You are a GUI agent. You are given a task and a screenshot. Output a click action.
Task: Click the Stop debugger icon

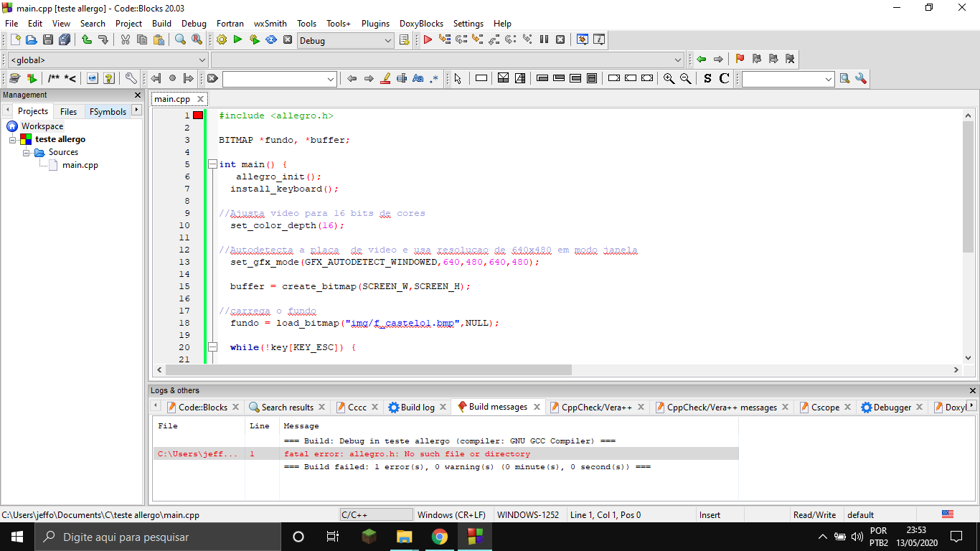(560, 40)
